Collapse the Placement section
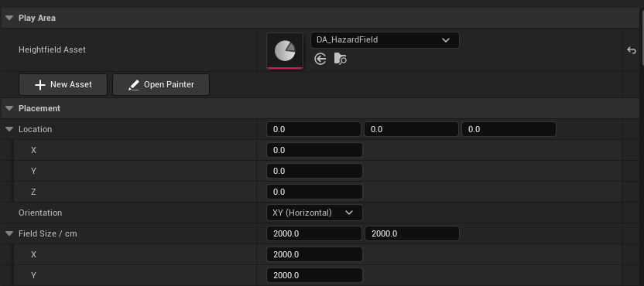Screen dimensions: 644x286 (x=9, y=108)
